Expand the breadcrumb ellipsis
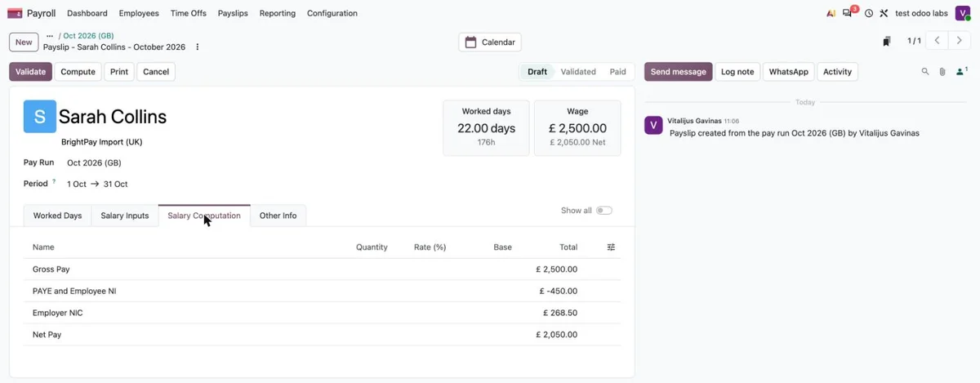 50,36
